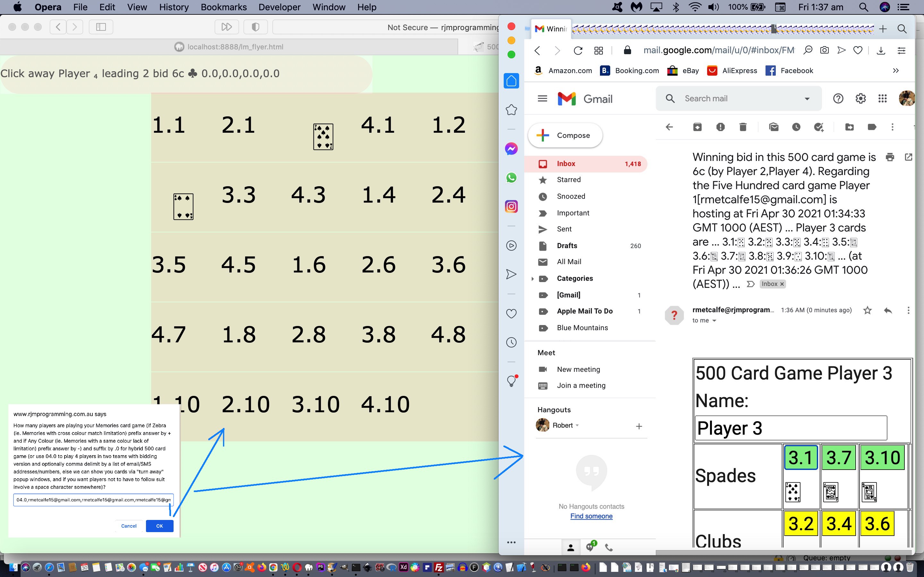Click the New Meeting button in Meet
The image size is (924, 577).
(x=578, y=369)
